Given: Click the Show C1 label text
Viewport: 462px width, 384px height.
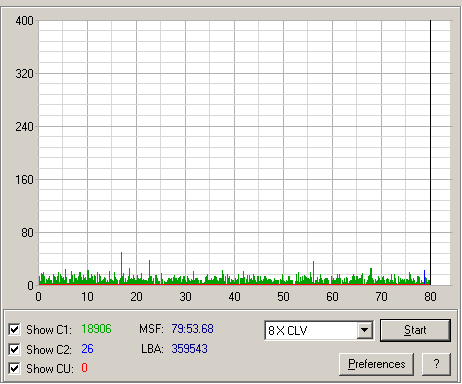Looking at the screenshot, I should 49,330.
